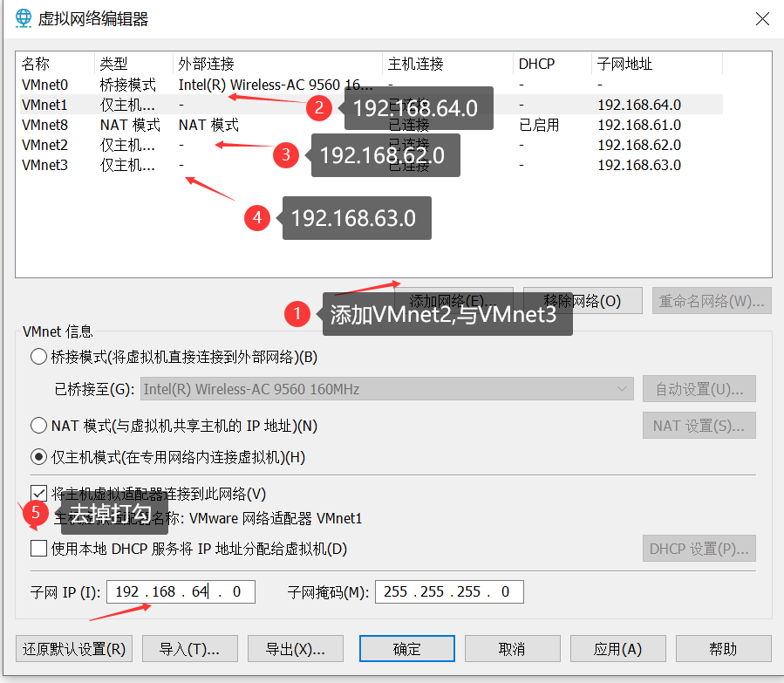Click subnet address 192.168.64.0 cell
Screen dimensions: 784x683
coord(639,105)
